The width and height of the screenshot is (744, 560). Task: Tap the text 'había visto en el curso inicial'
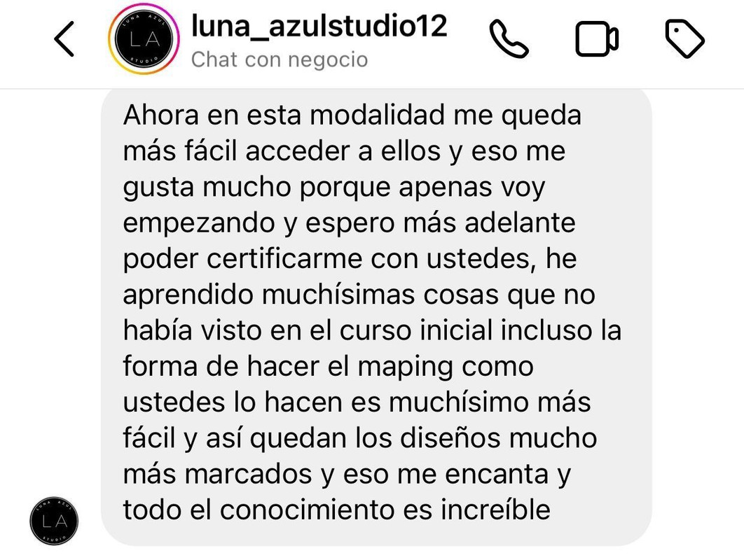point(308,330)
